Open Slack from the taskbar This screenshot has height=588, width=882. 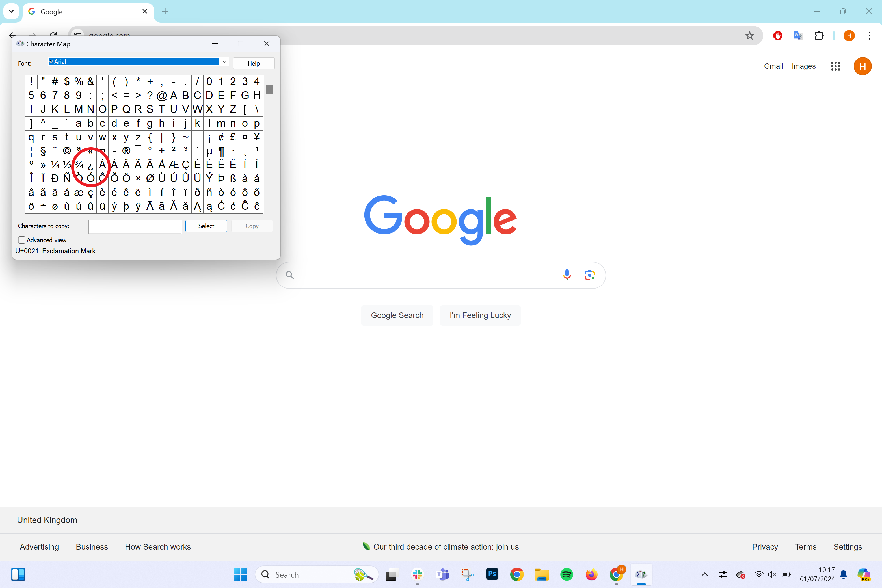pos(417,574)
